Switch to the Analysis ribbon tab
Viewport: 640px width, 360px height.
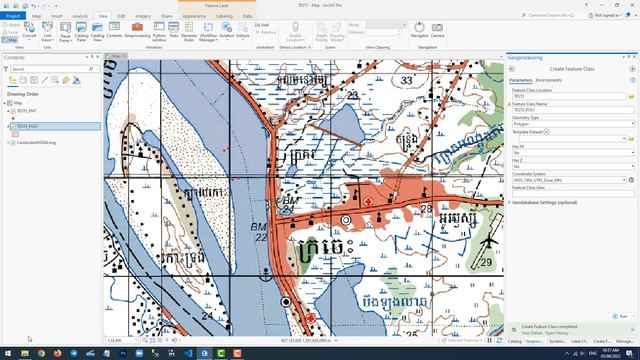[x=80, y=16]
